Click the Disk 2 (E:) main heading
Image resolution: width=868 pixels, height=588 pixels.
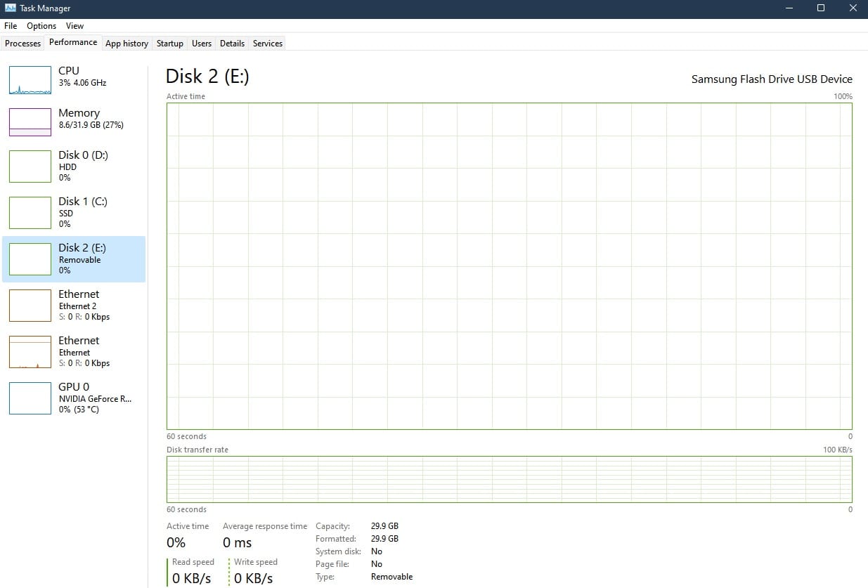(207, 76)
